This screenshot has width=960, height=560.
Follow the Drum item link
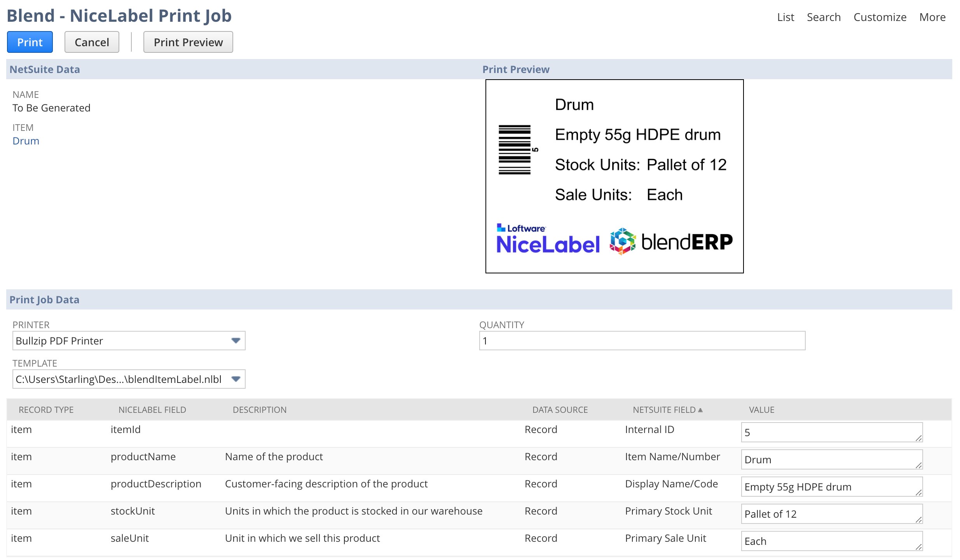click(26, 141)
